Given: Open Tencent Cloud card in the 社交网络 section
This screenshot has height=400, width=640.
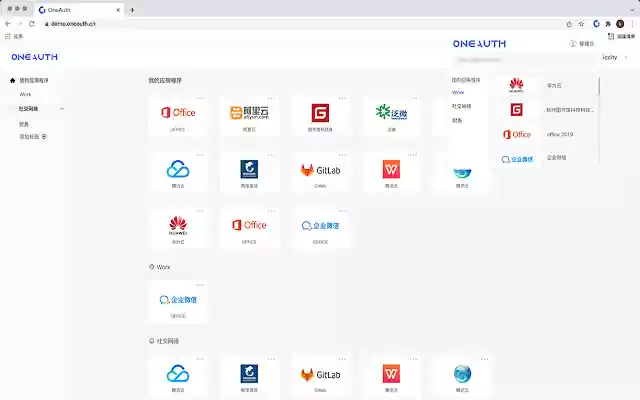Looking at the screenshot, I should point(178,377).
